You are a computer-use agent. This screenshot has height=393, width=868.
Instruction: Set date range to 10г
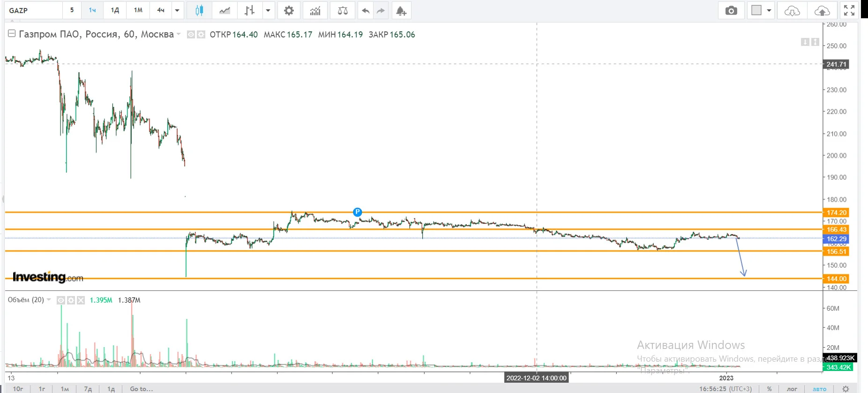tap(18, 389)
